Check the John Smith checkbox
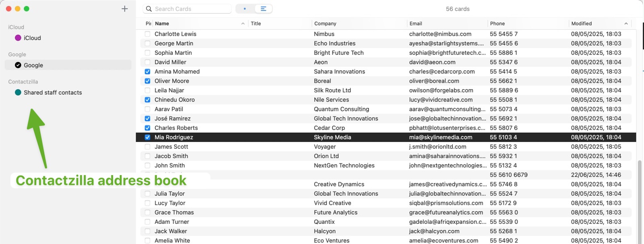644x244 pixels. (x=147, y=165)
